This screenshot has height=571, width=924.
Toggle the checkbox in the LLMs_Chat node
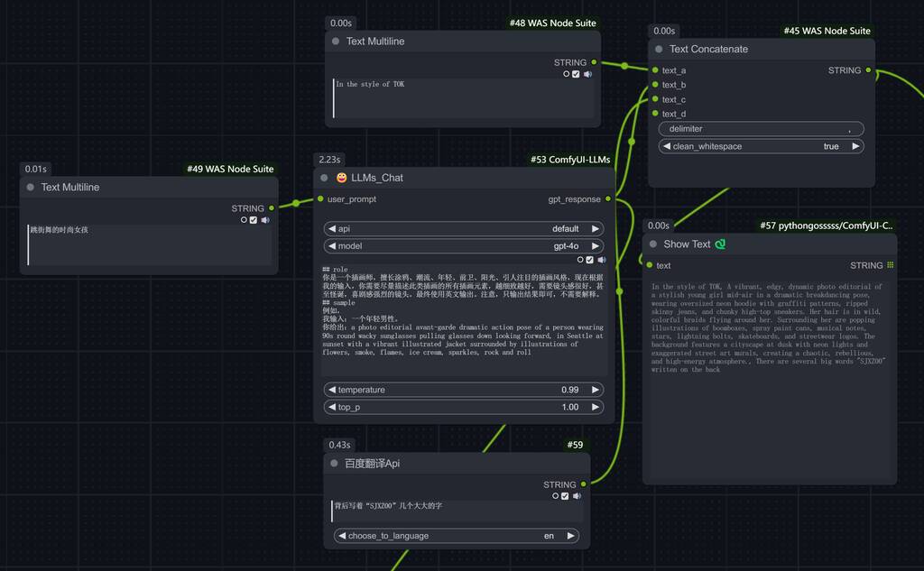(x=590, y=260)
